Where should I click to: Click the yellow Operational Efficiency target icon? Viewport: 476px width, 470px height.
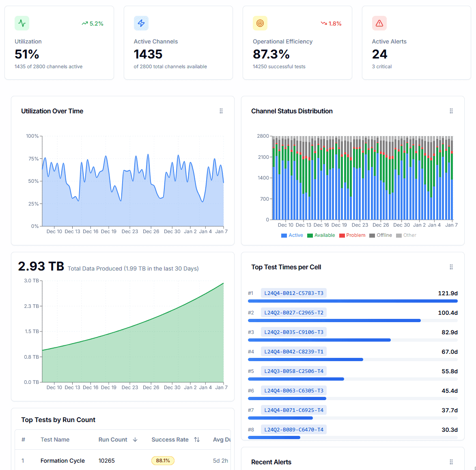point(260,23)
